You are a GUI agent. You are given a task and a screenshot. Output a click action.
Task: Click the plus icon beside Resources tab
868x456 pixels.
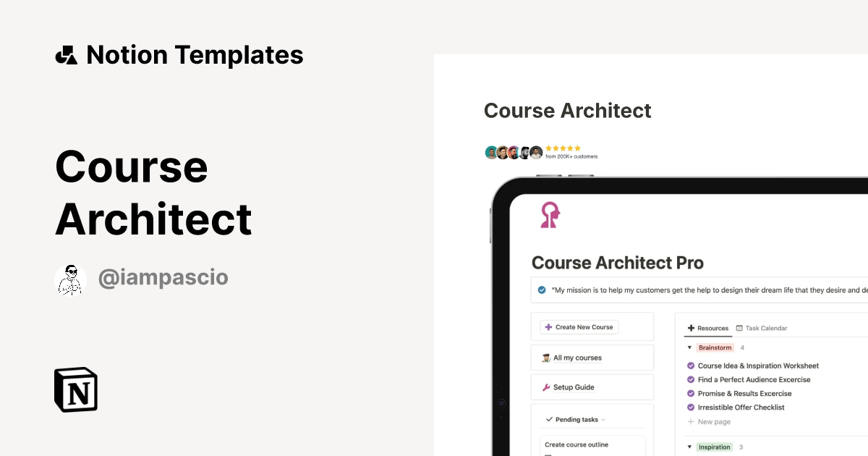690,328
